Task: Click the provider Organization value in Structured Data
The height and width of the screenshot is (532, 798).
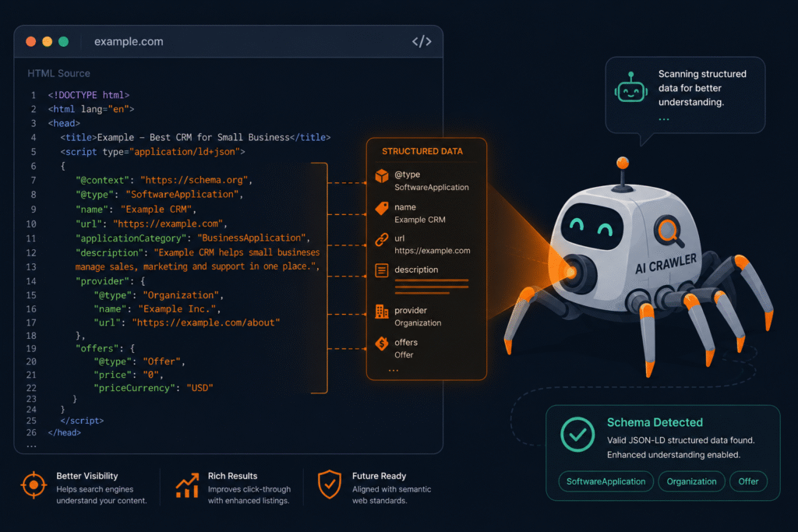Action: pos(418,323)
